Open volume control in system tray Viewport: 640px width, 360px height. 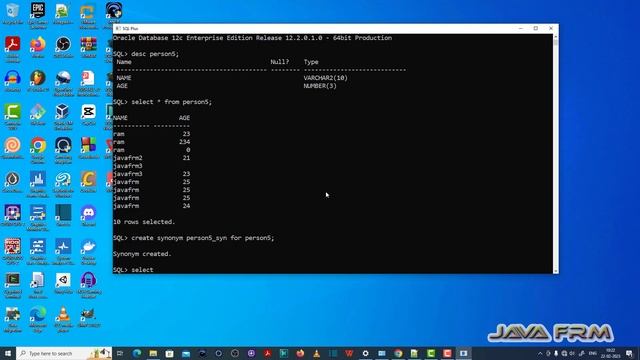[572, 353]
